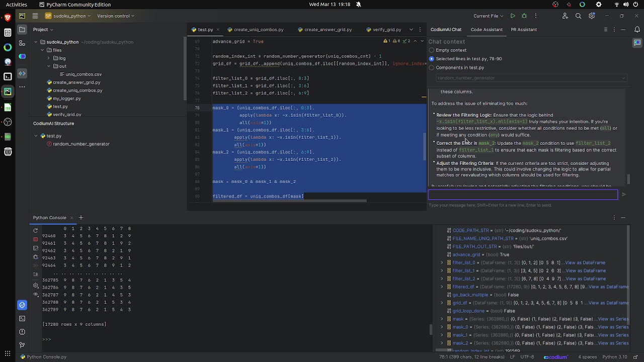
Task: Clear CodiumAI chat with trash icon
Action: pyautogui.click(x=605, y=30)
